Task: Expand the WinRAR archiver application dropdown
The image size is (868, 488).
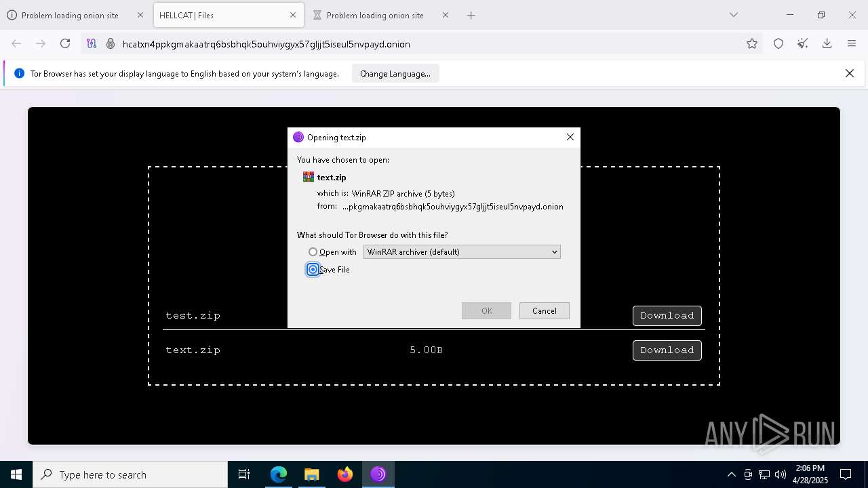Action: click(462, 252)
